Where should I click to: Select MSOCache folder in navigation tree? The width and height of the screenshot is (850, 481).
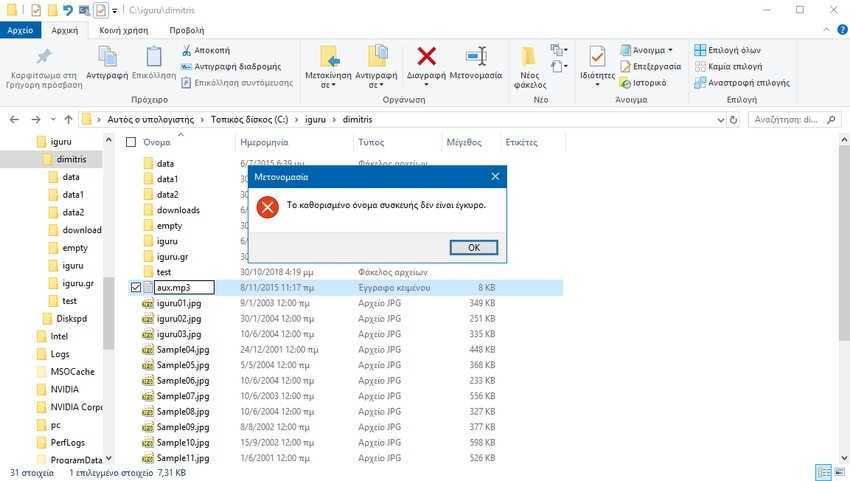[x=72, y=372]
